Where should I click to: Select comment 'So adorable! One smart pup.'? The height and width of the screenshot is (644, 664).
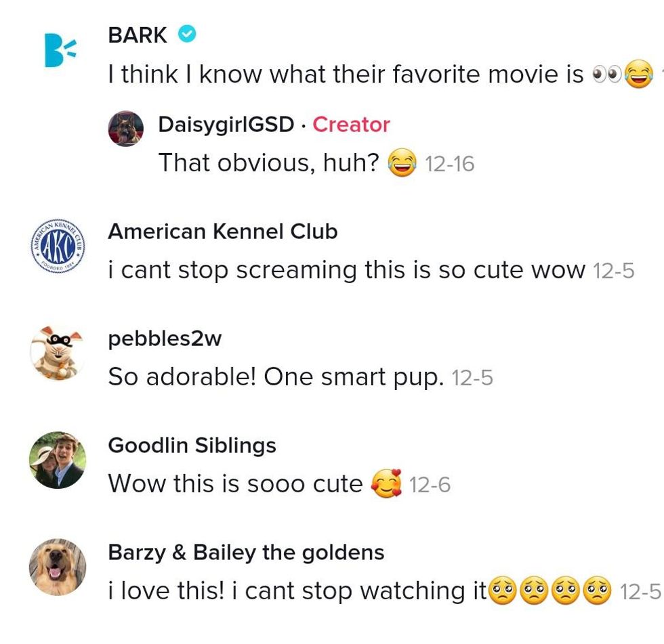(x=276, y=377)
